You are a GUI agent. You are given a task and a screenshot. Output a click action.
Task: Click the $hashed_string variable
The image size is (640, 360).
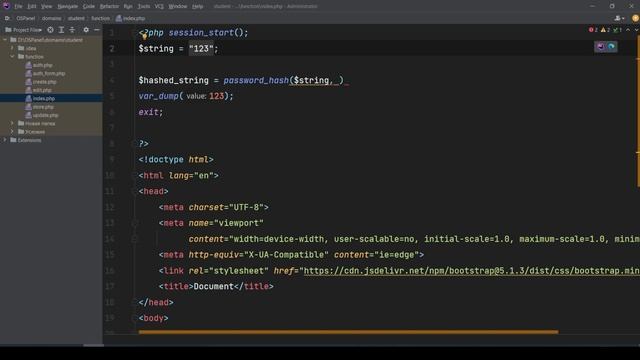click(173, 80)
